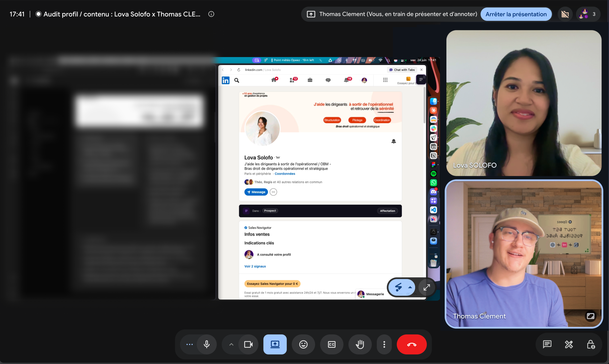
Task: Open more options vertical dots menu
Action: click(384, 344)
